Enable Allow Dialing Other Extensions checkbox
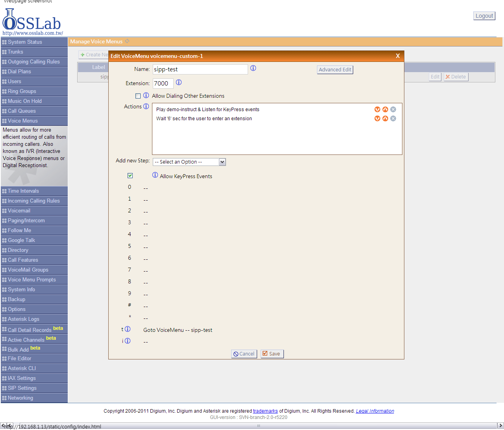Screen dimensions: 504x430 pos(138,96)
